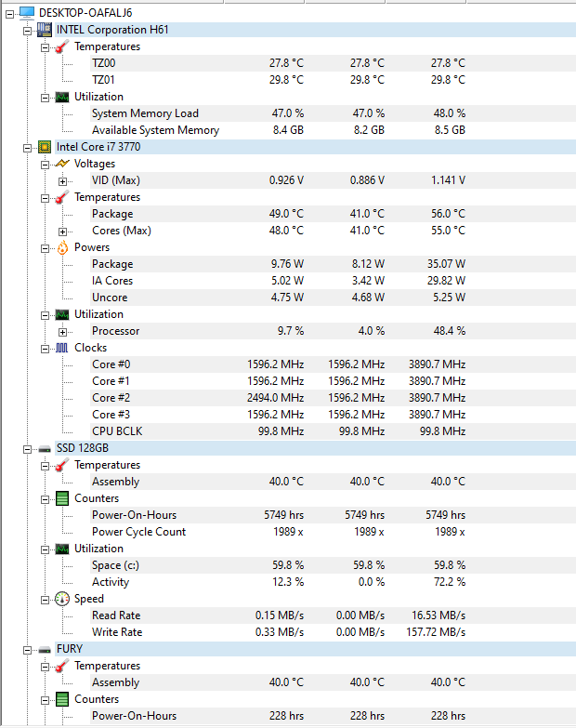576x728 pixels.
Task: Select the Write Rate row
Action: 116,632
